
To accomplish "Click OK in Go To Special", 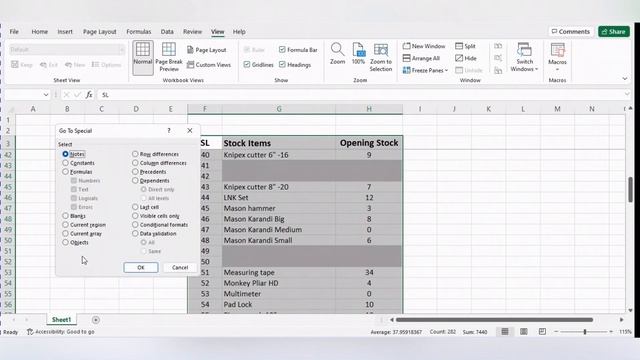I will click(141, 267).
